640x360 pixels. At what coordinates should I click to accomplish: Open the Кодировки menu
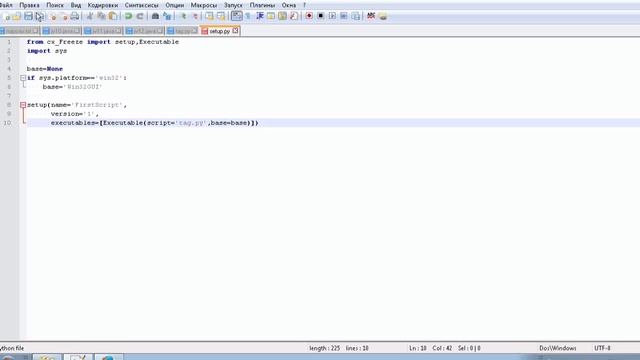[102, 5]
